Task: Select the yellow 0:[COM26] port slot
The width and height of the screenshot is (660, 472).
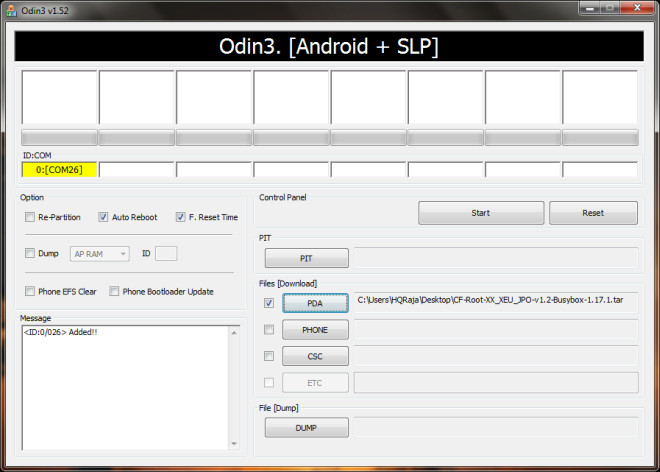Action: click(x=59, y=170)
